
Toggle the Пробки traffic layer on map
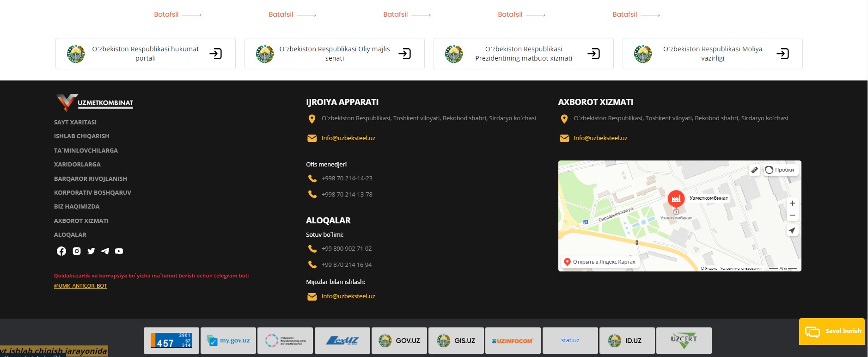(780, 170)
